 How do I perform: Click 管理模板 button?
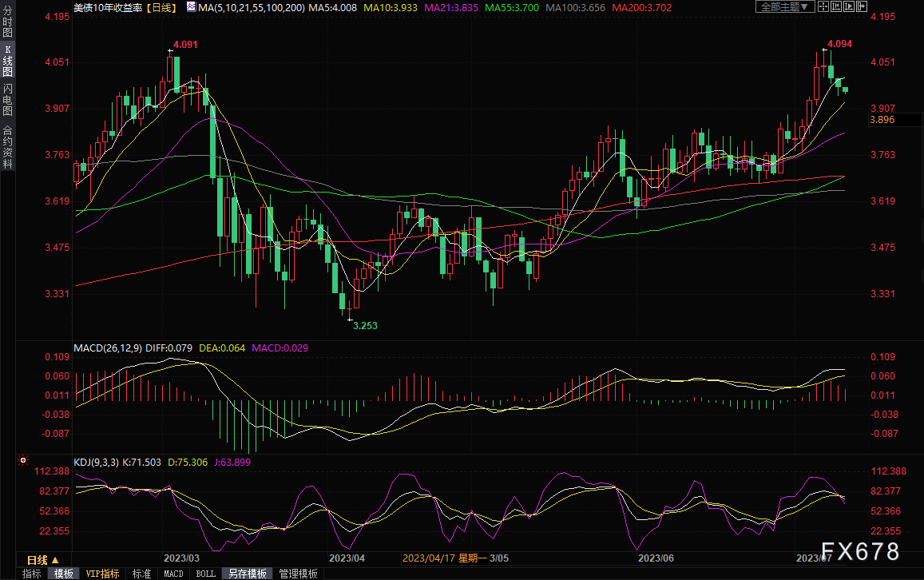tap(298, 574)
